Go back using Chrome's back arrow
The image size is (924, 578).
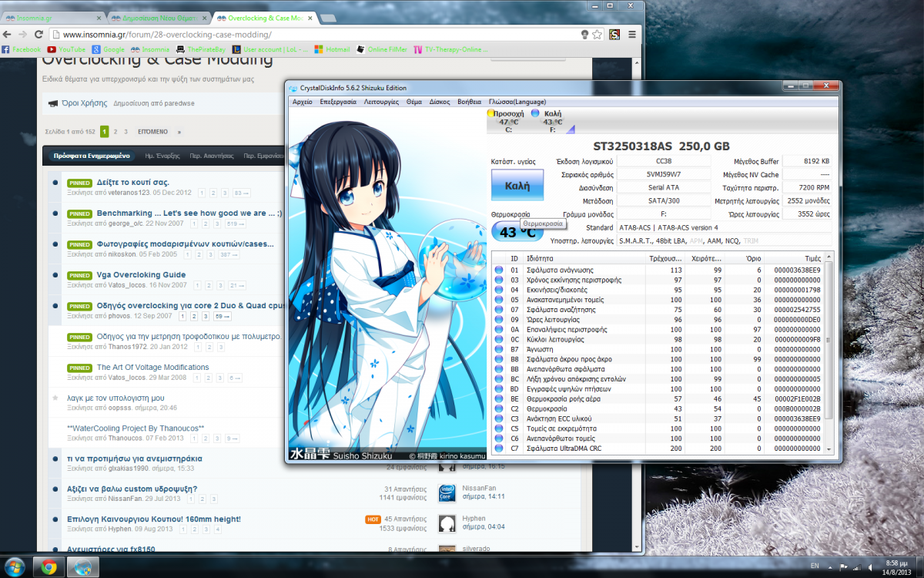8,34
